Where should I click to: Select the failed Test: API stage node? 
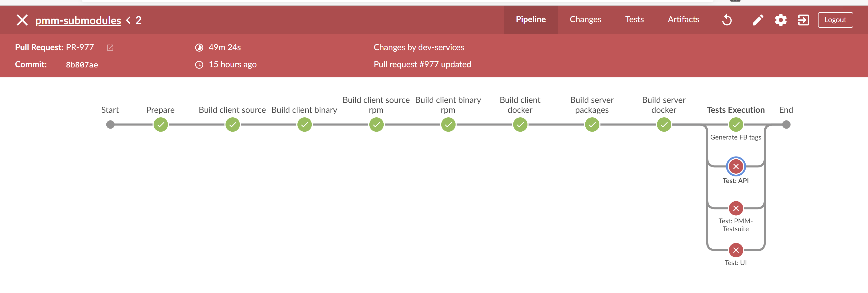736,166
